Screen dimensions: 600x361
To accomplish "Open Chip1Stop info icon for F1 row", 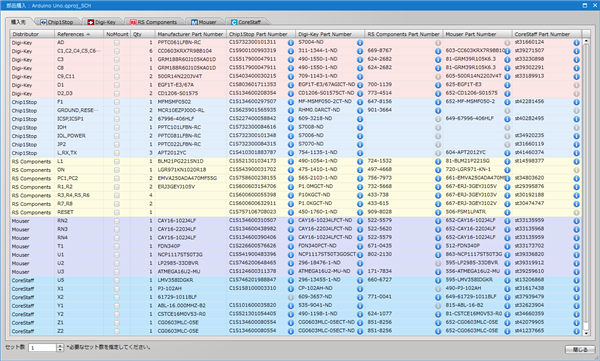I will tap(291, 102).
